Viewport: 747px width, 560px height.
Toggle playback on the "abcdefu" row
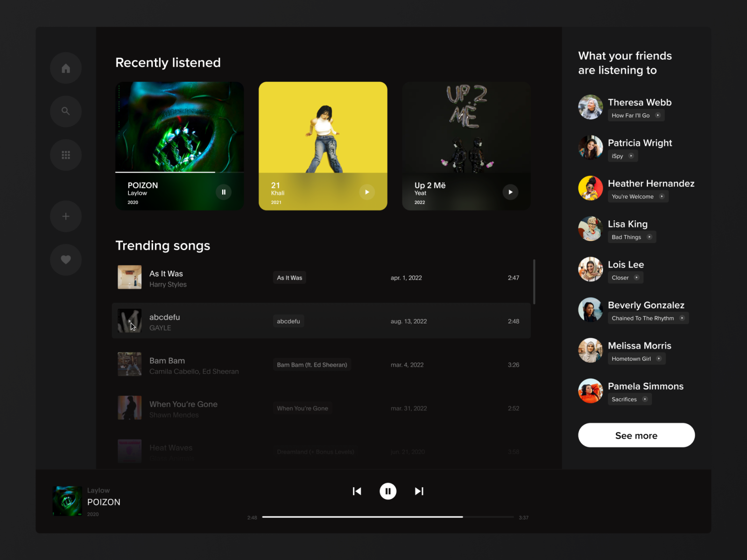[130, 321]
